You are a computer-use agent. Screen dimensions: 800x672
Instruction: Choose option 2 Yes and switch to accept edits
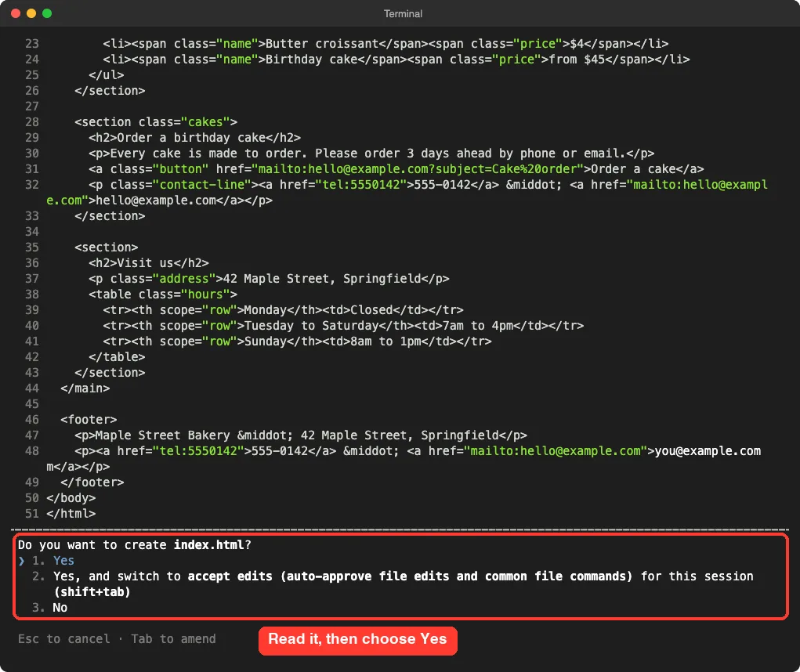[393, 583]
